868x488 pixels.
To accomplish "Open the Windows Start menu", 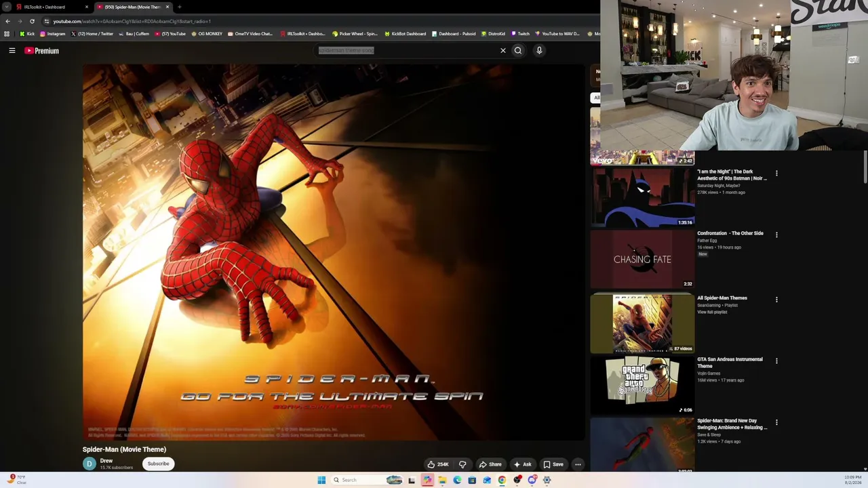I will coord(321,480).
